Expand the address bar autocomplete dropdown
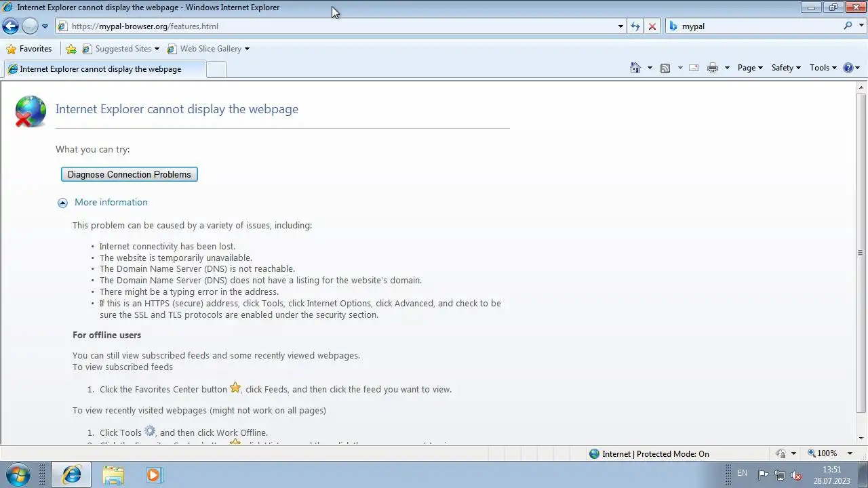 [x=620, y=26]
